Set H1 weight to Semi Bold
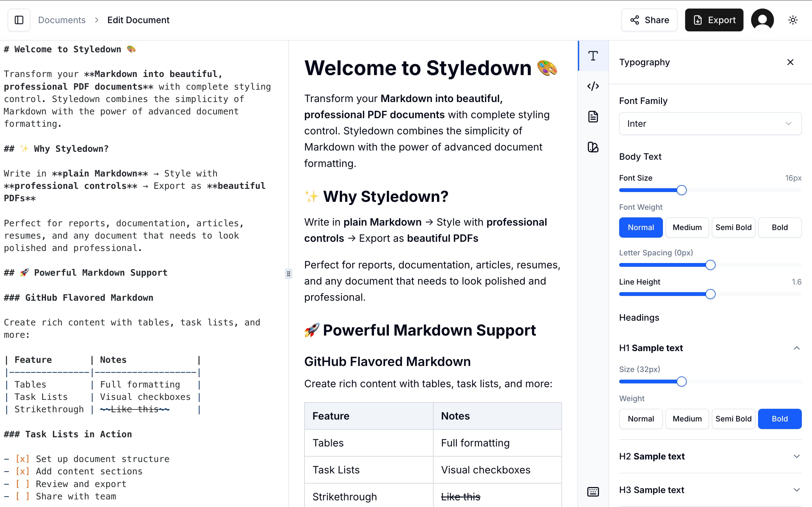 [733, 419]
